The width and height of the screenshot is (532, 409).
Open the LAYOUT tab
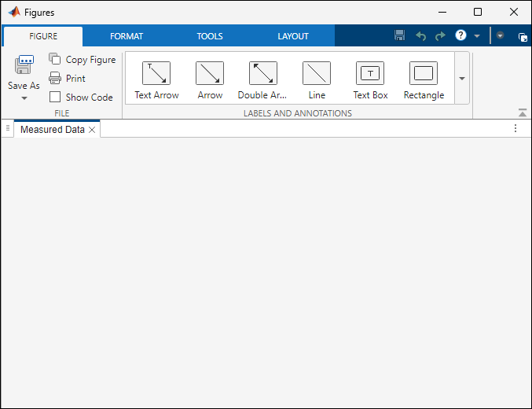[x=293, y=36]
